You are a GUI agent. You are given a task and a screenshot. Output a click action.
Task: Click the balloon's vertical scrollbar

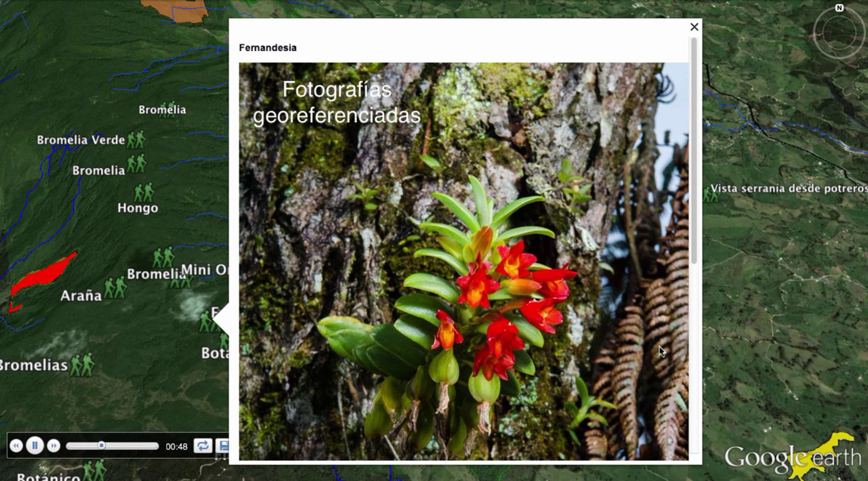[694, 150]
